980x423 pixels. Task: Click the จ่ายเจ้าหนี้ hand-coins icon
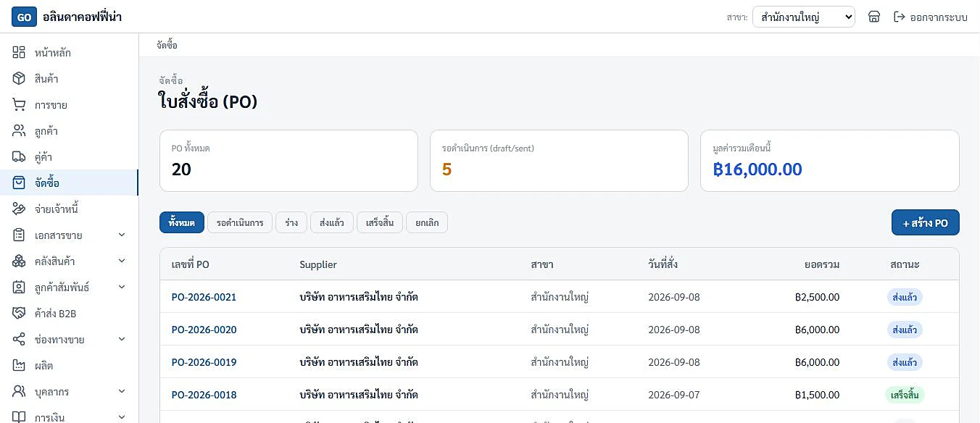click(x=20, y=209)
